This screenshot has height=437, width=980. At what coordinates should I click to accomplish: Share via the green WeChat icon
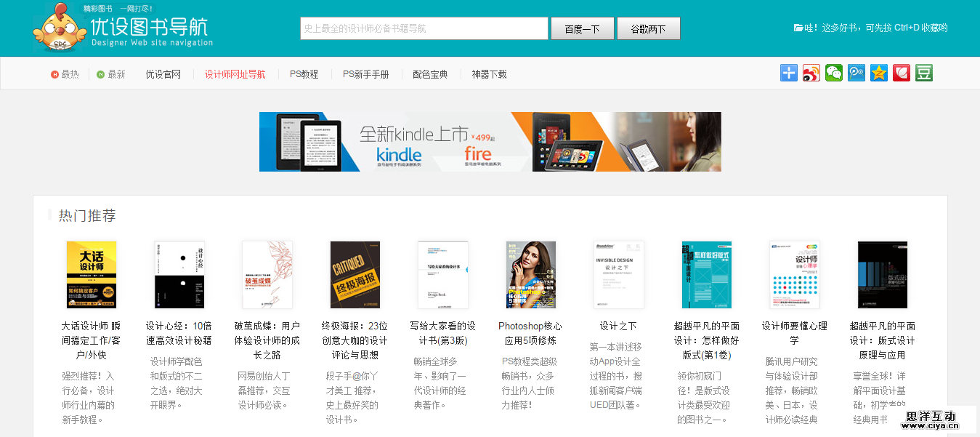[834, 73]
